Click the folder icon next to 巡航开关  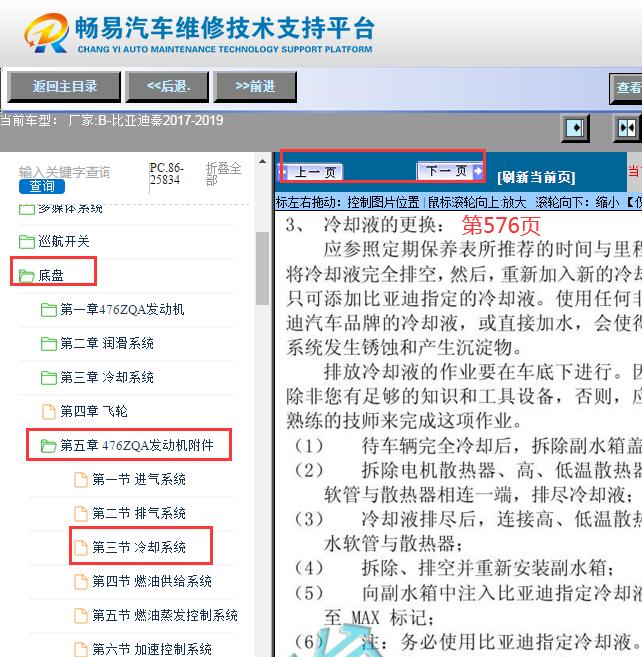pos(27,242)
